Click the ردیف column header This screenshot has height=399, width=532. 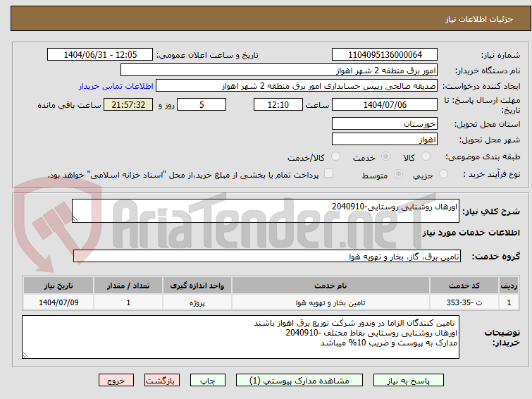coord(509,286)
